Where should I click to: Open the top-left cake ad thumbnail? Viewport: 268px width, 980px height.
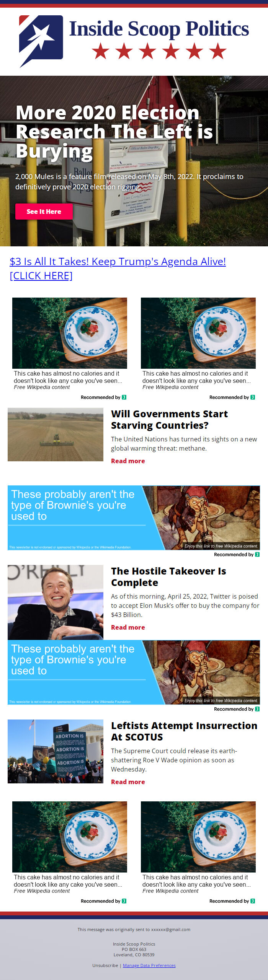[x=70, y=333]
